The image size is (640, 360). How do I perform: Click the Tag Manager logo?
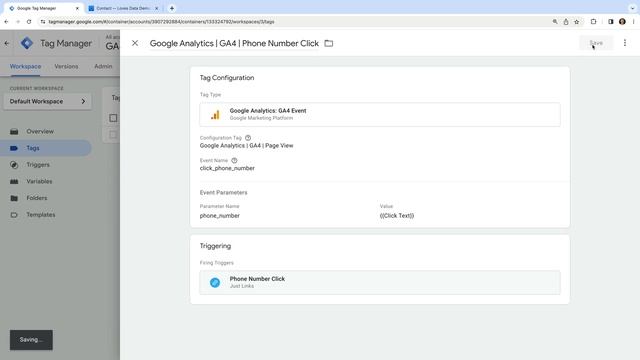(27, 43)
